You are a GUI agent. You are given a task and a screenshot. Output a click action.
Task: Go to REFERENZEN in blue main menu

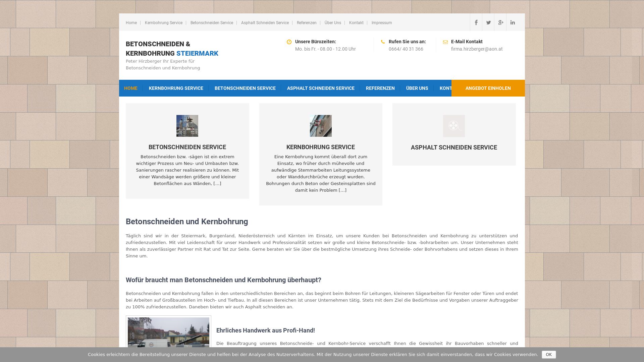click(x=380, y=88)
